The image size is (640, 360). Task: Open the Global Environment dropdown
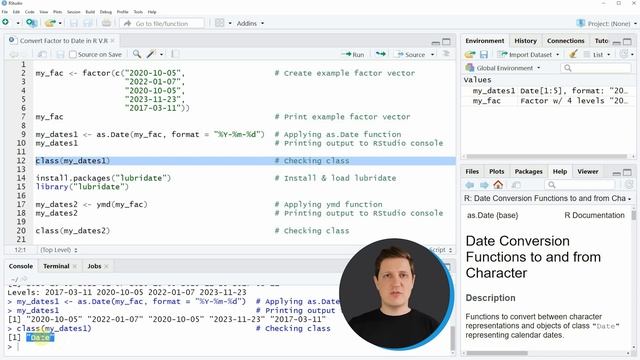(502, 68)
